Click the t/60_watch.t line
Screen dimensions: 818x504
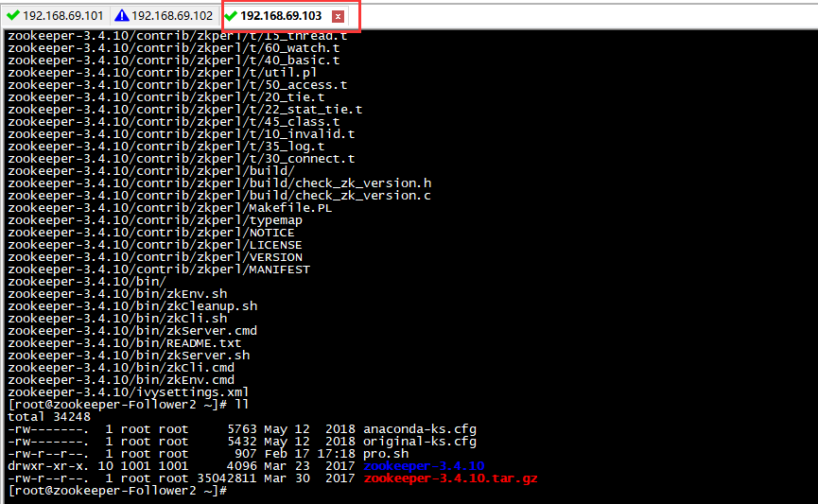[174, 48]
